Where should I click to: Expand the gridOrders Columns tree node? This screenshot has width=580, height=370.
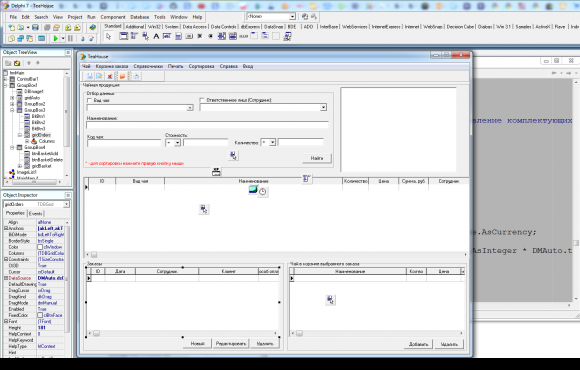(x=27, y=141)
